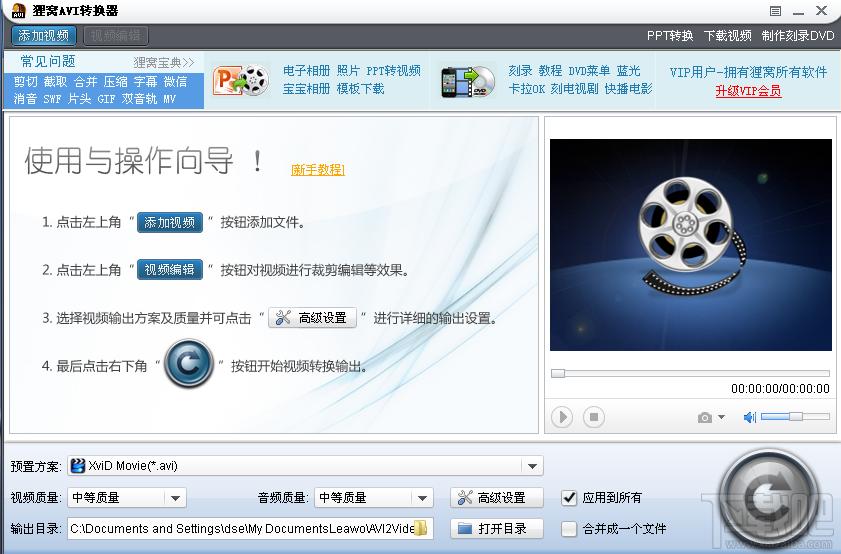Viewport: 841px width, 554px height.
Task: Open the 电子相册 link
Action: coord(306,71)
